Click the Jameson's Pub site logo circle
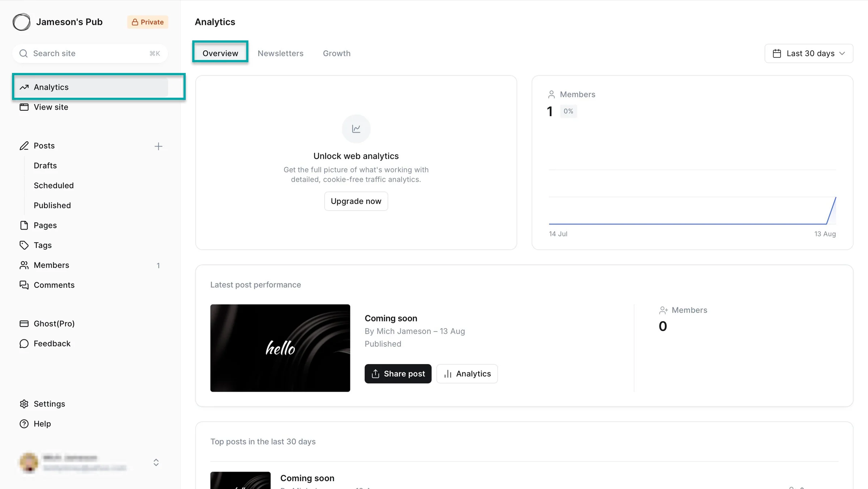868x489 pixels. tap(22, 22)
